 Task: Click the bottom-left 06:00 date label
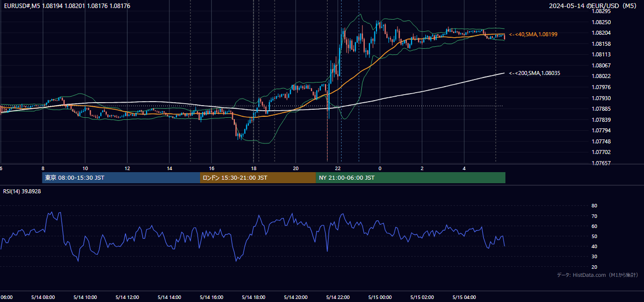7,297
